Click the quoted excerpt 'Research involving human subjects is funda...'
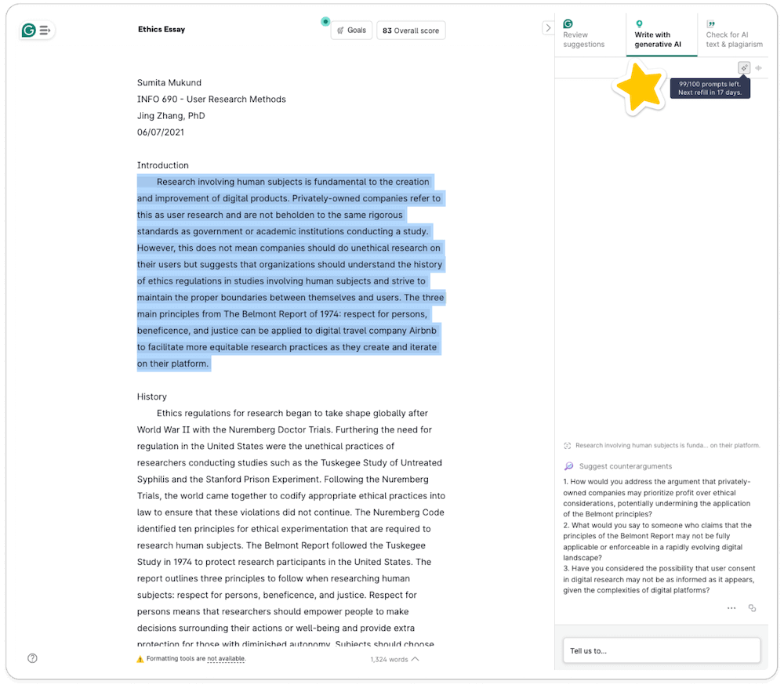This screenshot has width=784, height=688. pyautogui.click(x=667, y=445)
